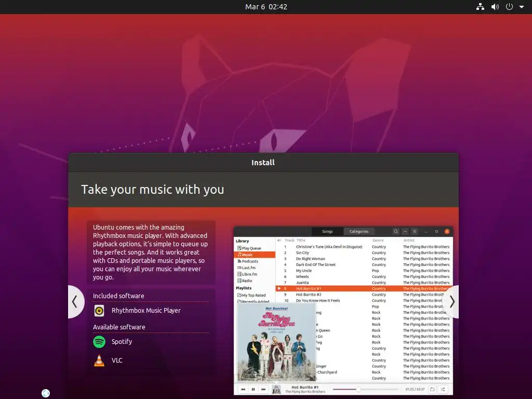The height and width of the screenshot is (399, 532).
Task: Click the Rhythmbox search magnifier icon
Action: click(395, 231)
